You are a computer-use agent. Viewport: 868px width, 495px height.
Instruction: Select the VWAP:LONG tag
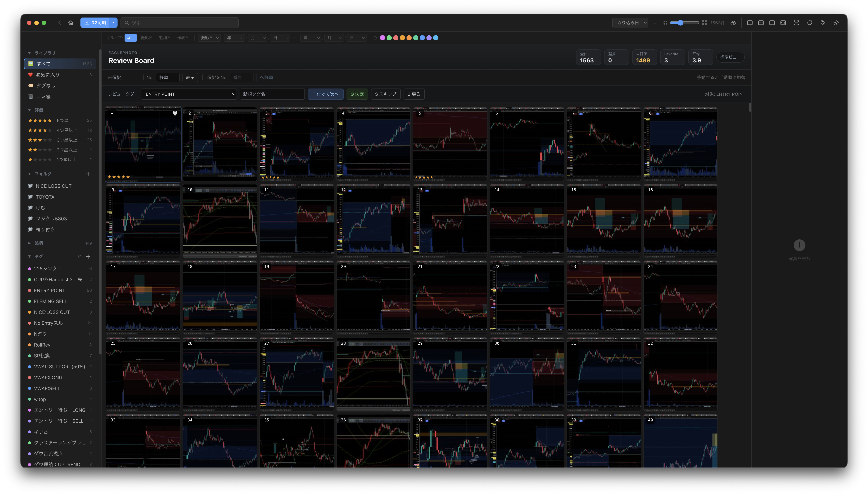point(60,377)
